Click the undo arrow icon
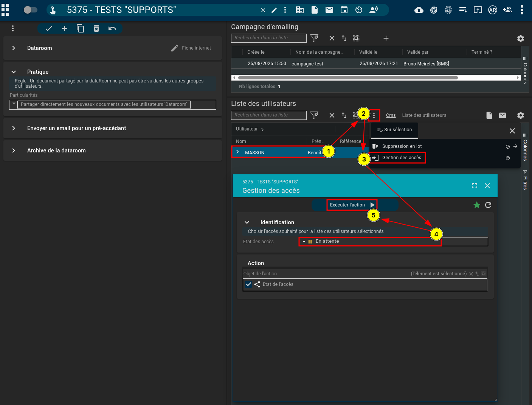 point(112,28)
